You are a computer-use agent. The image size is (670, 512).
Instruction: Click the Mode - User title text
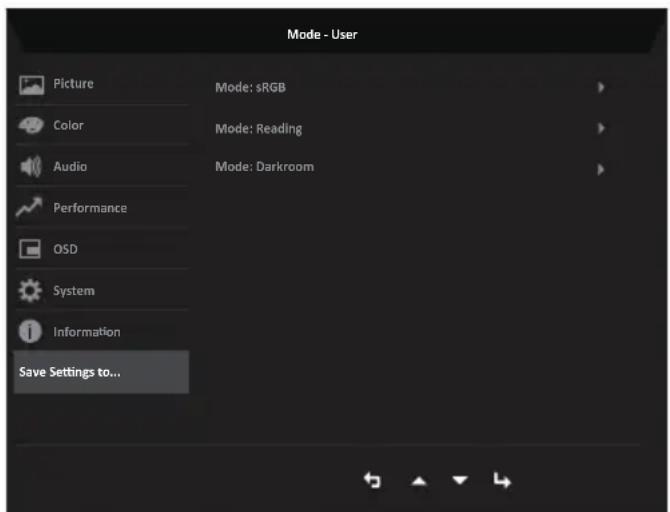[322, 34]
